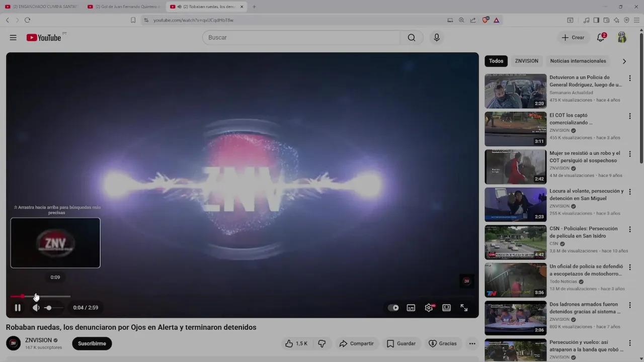Toggle the browser sidebar panel
Viewport: 644px width, 362px height.
[x=596, y=20]
